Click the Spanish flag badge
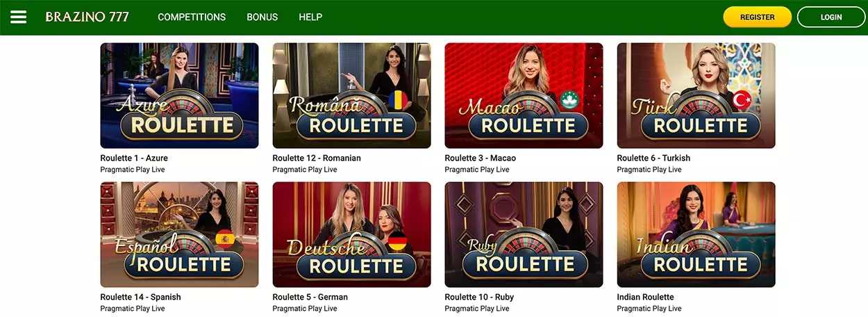 225,240
